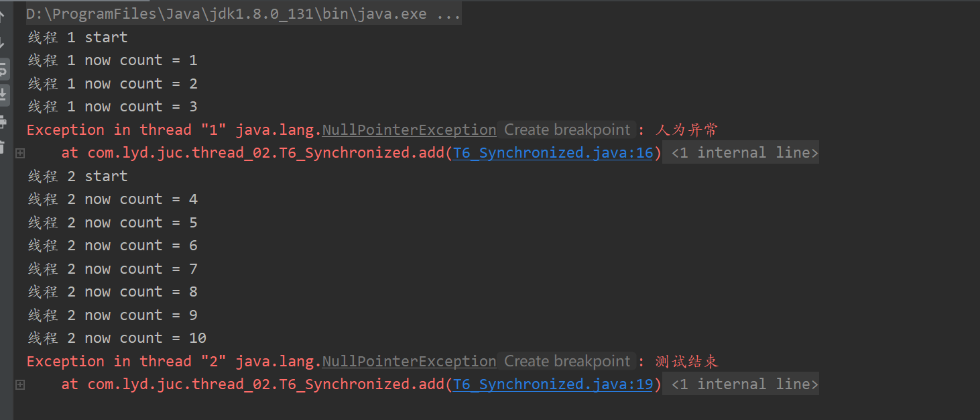Go down the stack trace with down arrow

3,42
